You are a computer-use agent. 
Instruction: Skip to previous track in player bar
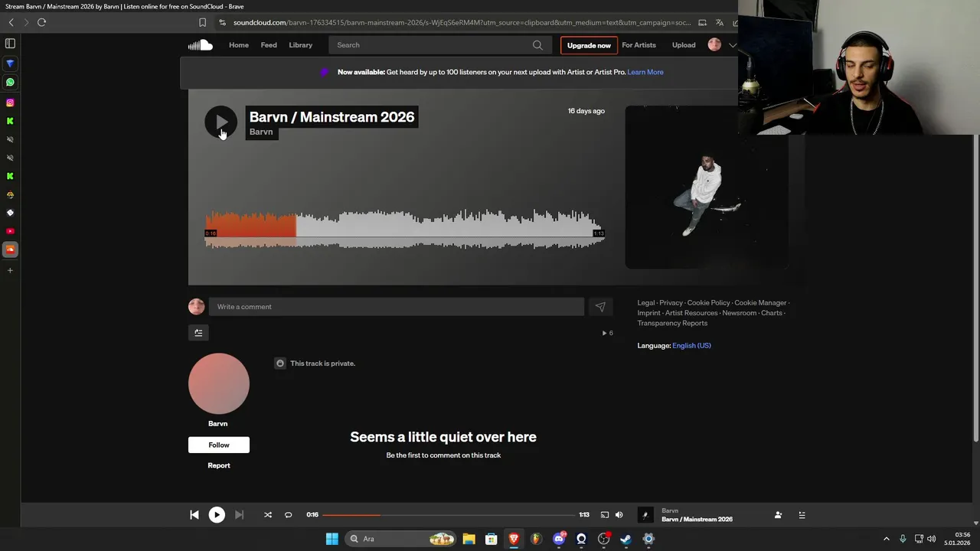[194, 515]
